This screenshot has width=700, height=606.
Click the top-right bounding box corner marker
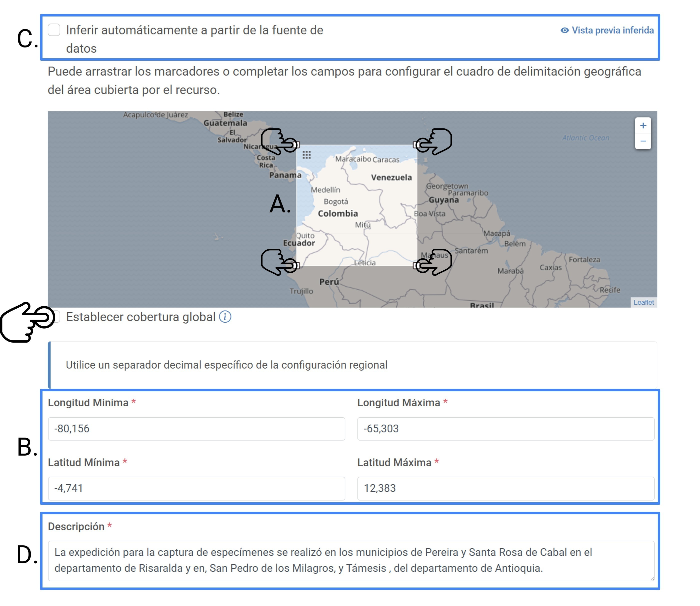417,145
